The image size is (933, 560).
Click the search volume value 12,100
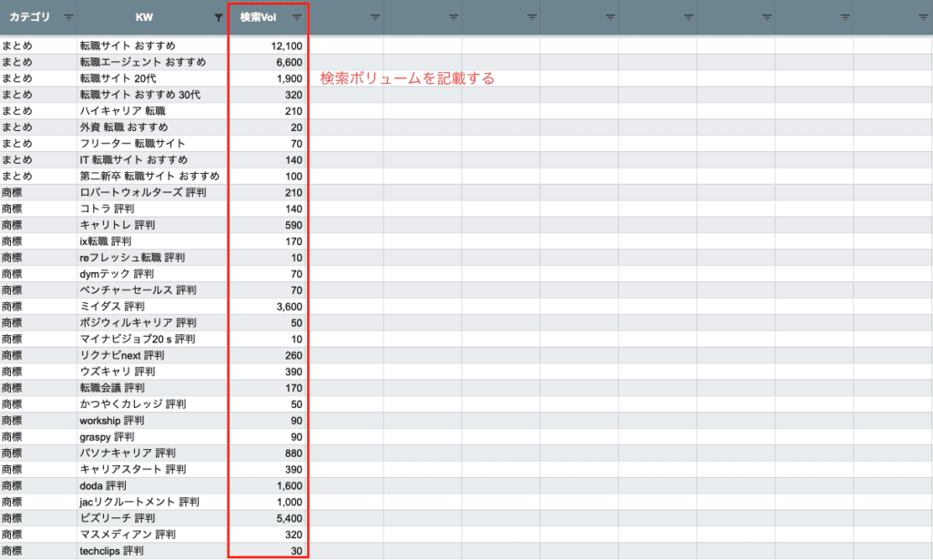coord(286,46)
